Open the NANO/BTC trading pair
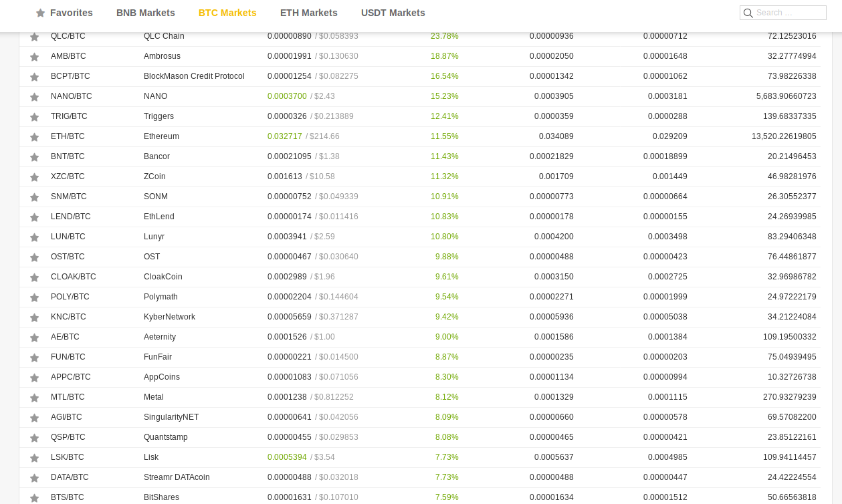 (x=72, y=96)
